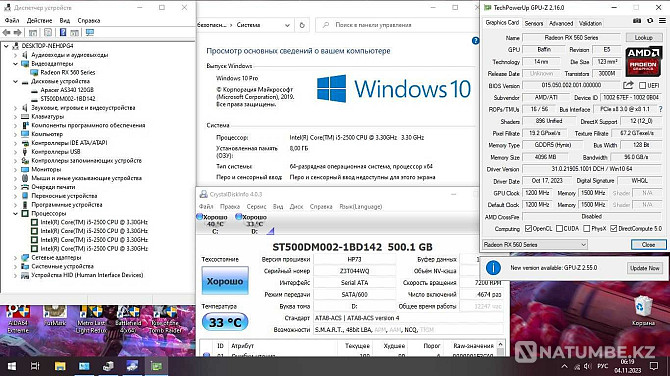Screen dimensions: 670x376
Task: Open the Rise of the Tomb Raider shortcut
Action: coord(165,319)
